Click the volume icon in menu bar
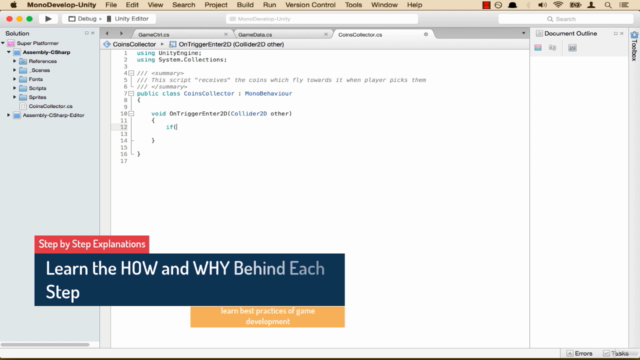640x360 pixels. pos(542,5)
